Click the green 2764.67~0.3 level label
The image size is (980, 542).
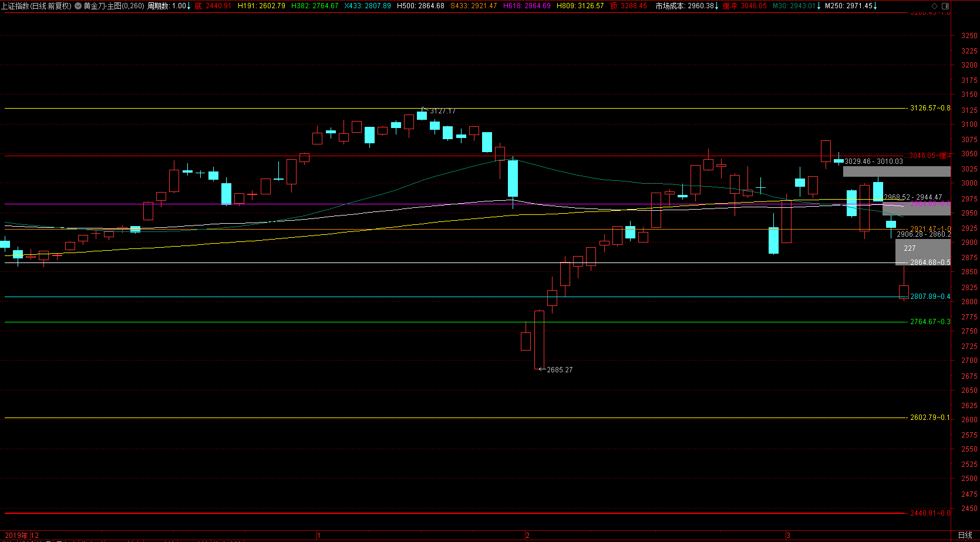(930, 322)
